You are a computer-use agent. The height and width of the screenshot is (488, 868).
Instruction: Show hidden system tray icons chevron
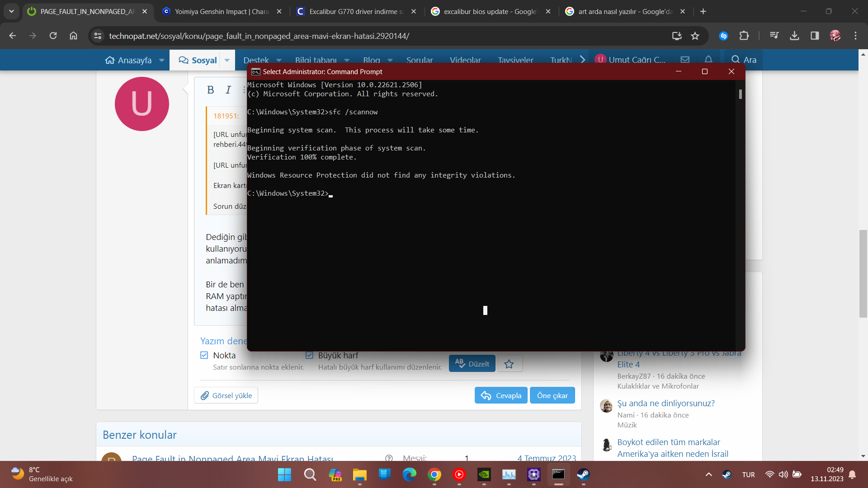pyautogui.click(x=708, y=474)
